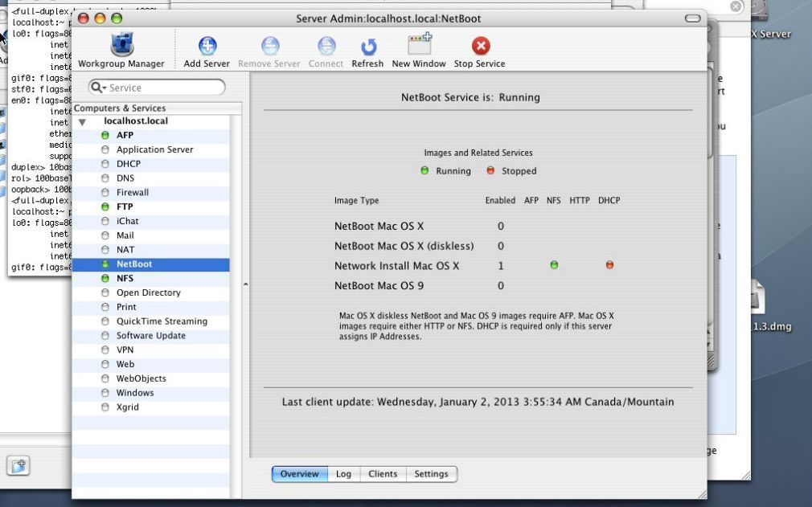
Task: Click the status dot beside Web
Action: pos(105,364)
